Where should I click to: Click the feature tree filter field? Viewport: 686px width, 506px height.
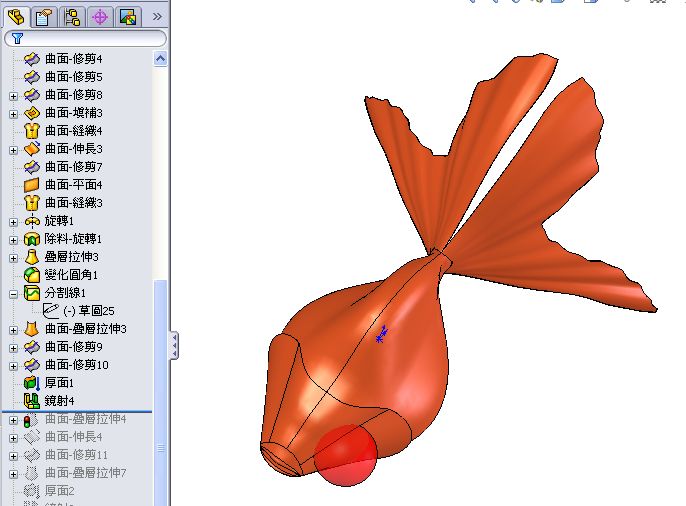(x=86, y=38)
